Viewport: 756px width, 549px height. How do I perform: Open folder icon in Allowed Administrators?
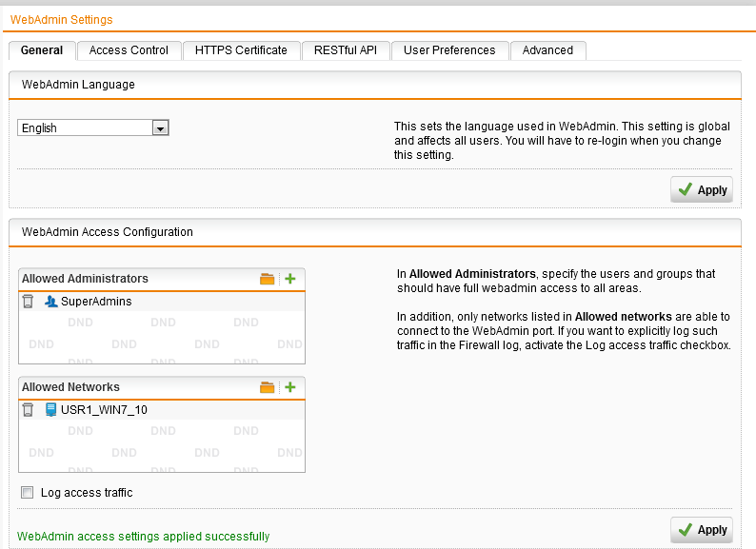(268, 279)
